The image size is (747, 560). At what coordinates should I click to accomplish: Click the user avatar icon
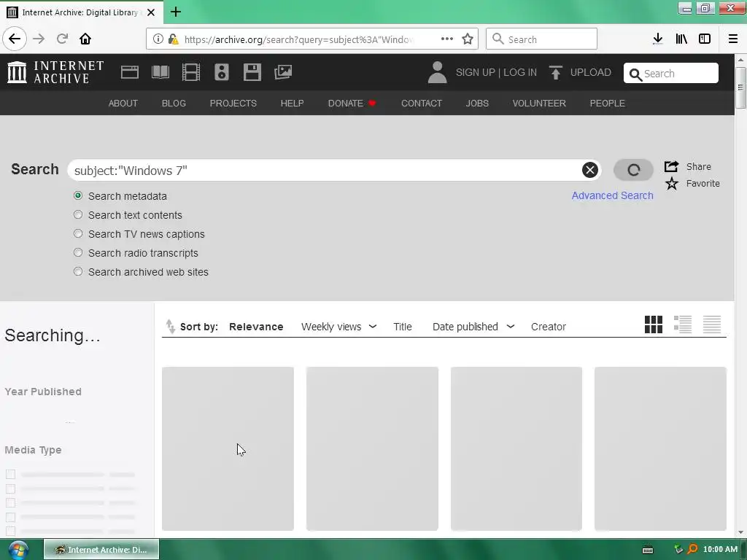(x=437, y=72)
